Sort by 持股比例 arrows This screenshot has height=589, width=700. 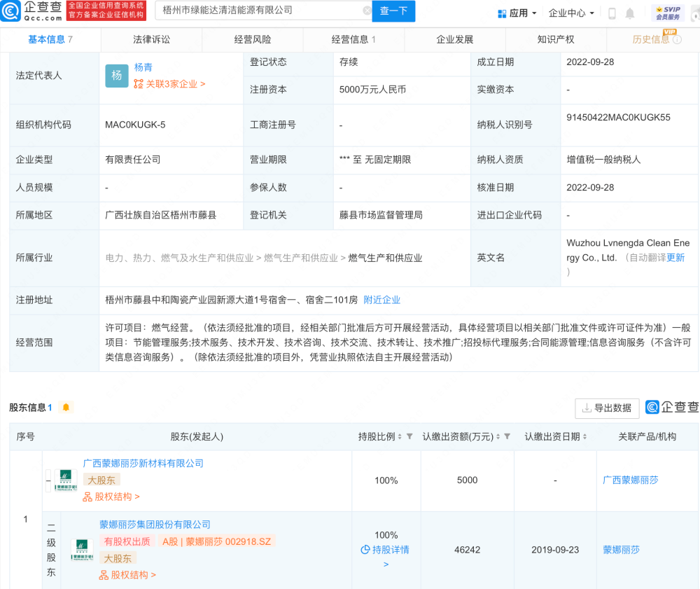[400, 437]
